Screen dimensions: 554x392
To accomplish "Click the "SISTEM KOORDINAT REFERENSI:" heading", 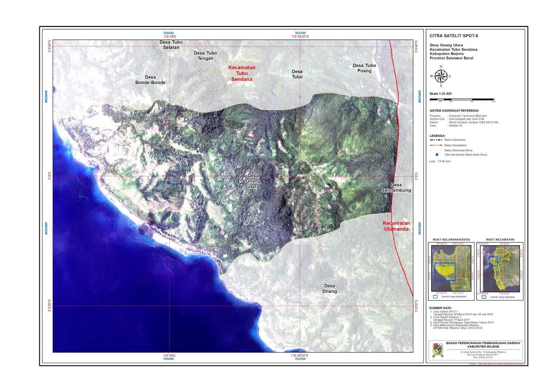I will pyautogui.click(x=455, y=111).
